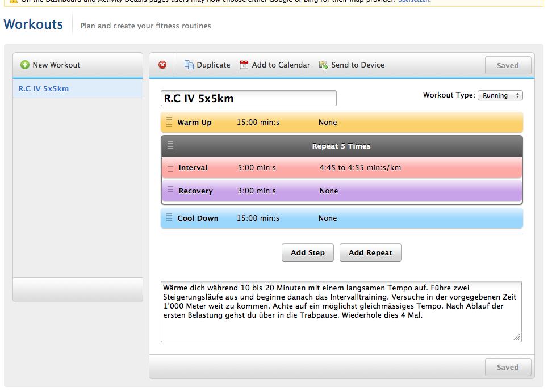The width and height of the screenshot is (552, 392).
Task: Click the notes text area resize grip
Action: [517, 337]
